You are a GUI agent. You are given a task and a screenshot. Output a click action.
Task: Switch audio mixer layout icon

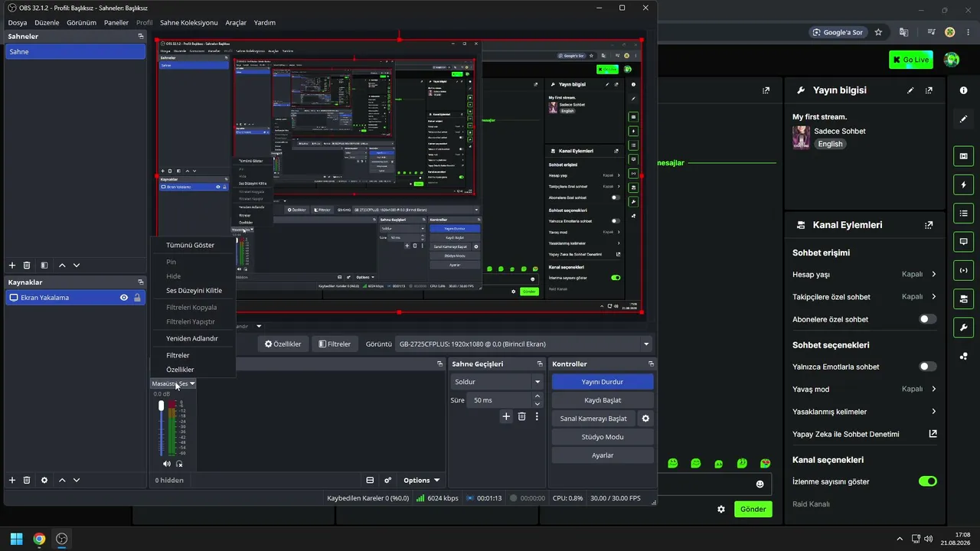point(370,481)
